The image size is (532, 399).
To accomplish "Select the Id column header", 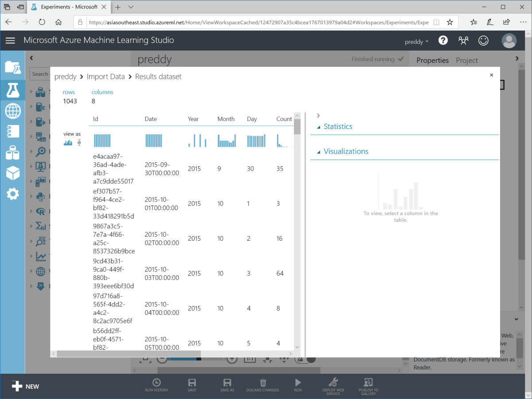I will click(95, 119).
